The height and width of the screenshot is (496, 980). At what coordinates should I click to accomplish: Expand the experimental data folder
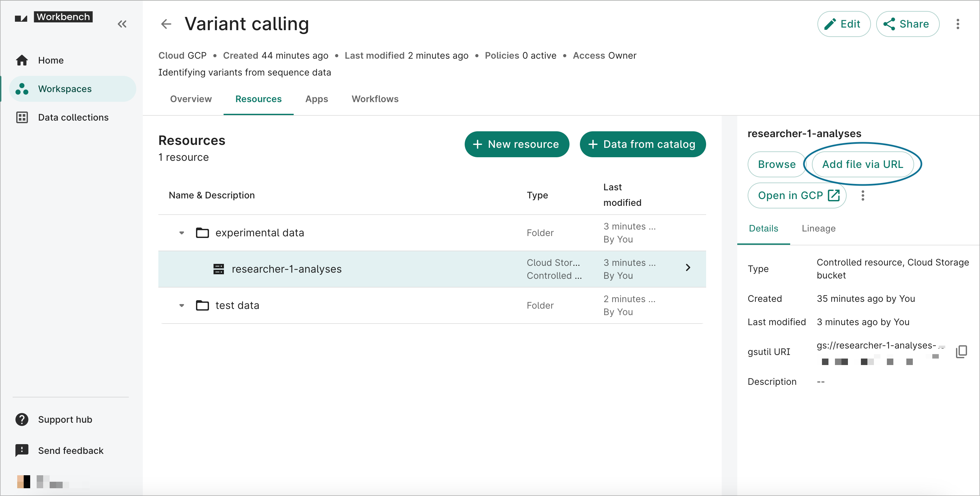182,232
